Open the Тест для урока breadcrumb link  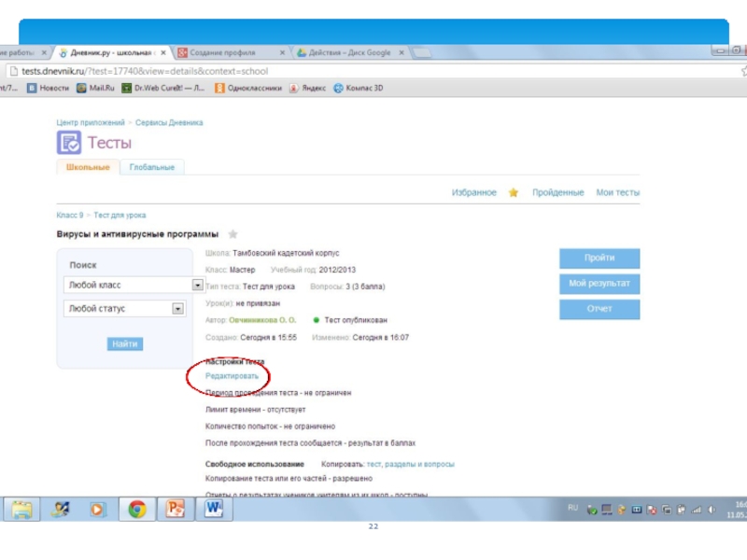[120, 216]
